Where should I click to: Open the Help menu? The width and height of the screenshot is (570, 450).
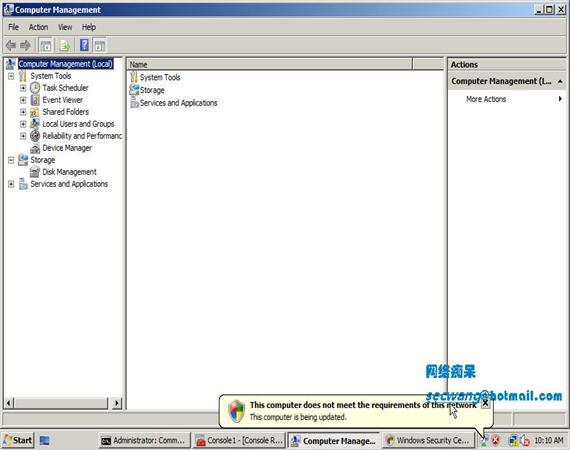[x=89, y=27]
